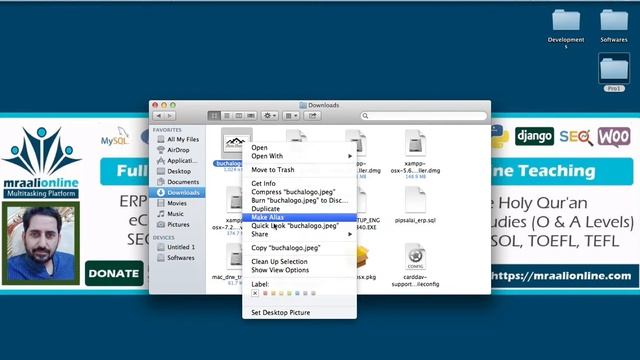Switch to list view in Finder toolbar

click(227, 116)
